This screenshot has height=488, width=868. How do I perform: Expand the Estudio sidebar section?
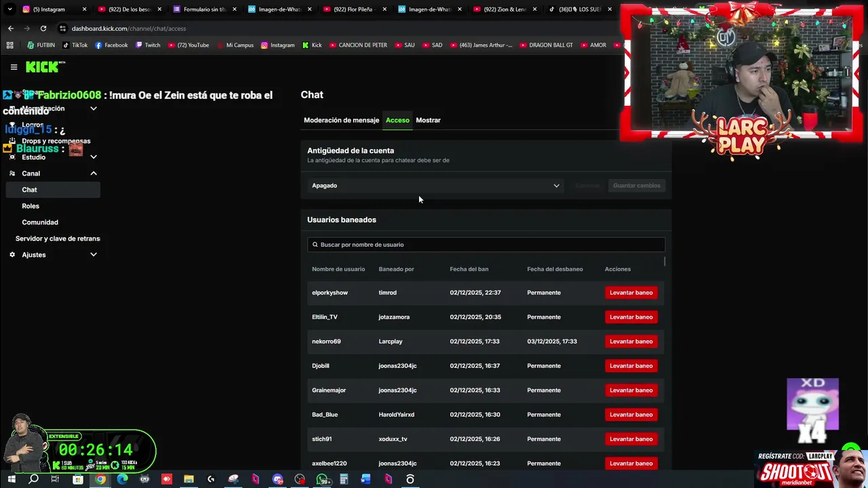[x=94, y=157]
